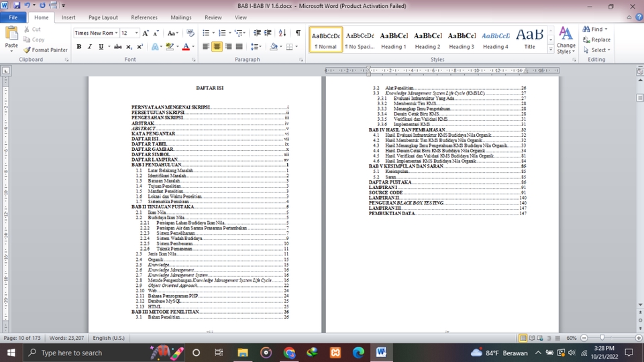Viewport: 644px width, 362px height.
Task: Zoom out with the minus button
Action: coord(584,338)
